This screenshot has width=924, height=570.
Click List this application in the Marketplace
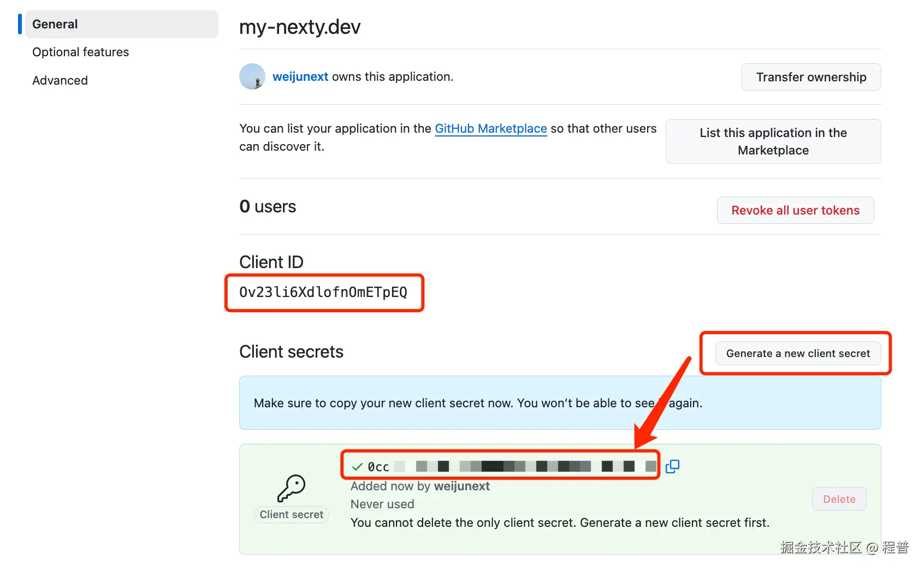773,141
